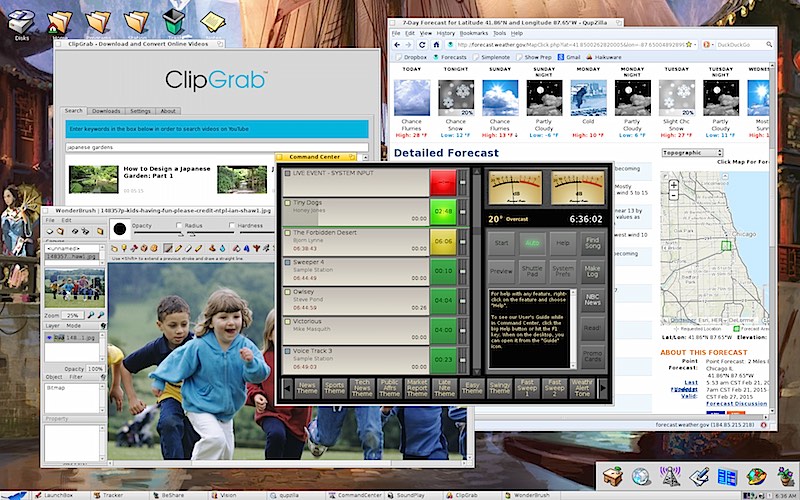
Task: Select the lightbulb tool icon in WonderBrush
Action: tap(124, 248)
